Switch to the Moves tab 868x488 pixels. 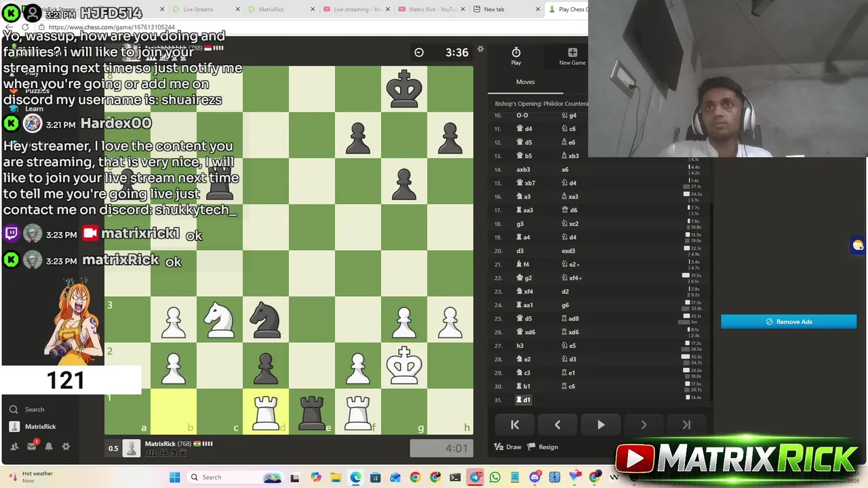tap(526, 82)
